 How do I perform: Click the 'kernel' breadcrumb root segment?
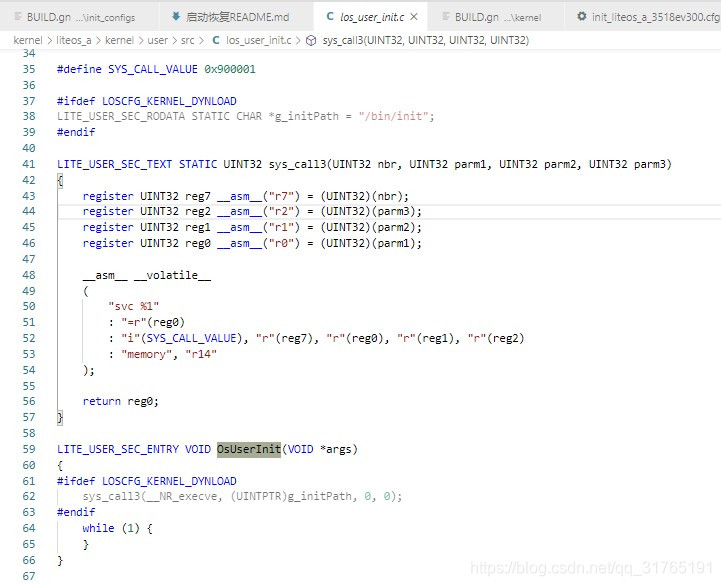click(28, 40)
